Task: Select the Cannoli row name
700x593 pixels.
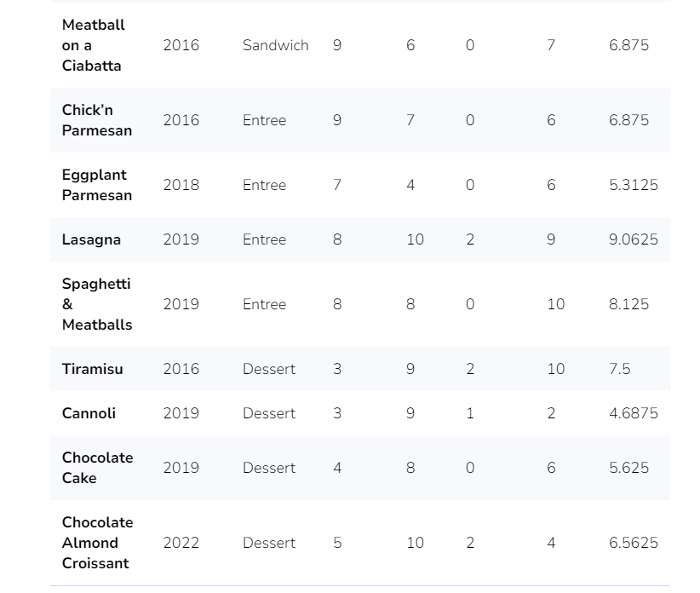Action: [89, 413]
